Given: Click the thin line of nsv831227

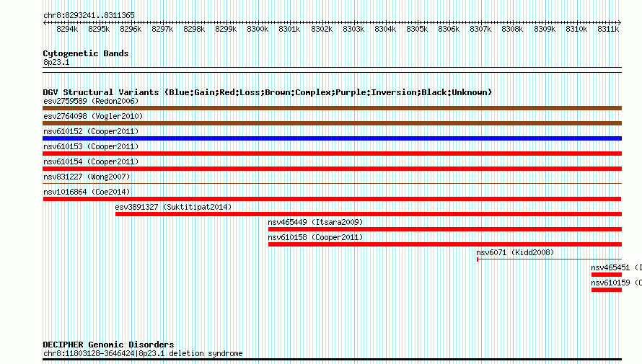Looking at the screenshot, I should (332, 183).
